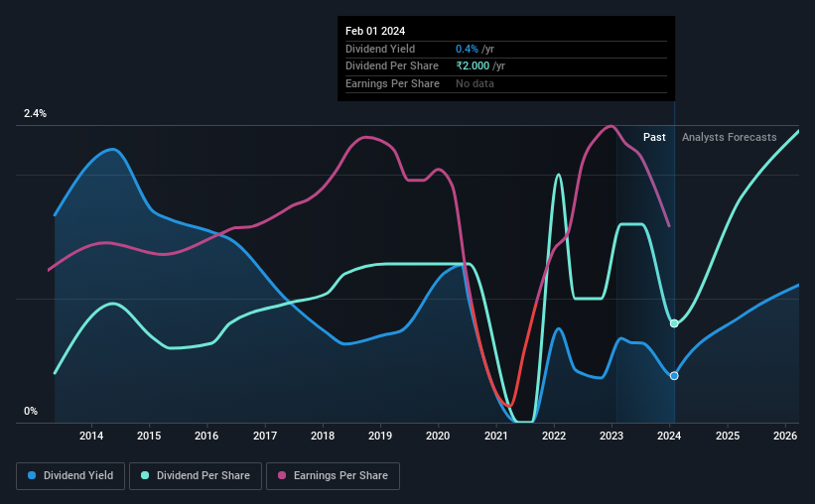The image size is (815, 504).
Task: Click the No data earnings value
Action: pyautogui.click(x=475, y=83)
